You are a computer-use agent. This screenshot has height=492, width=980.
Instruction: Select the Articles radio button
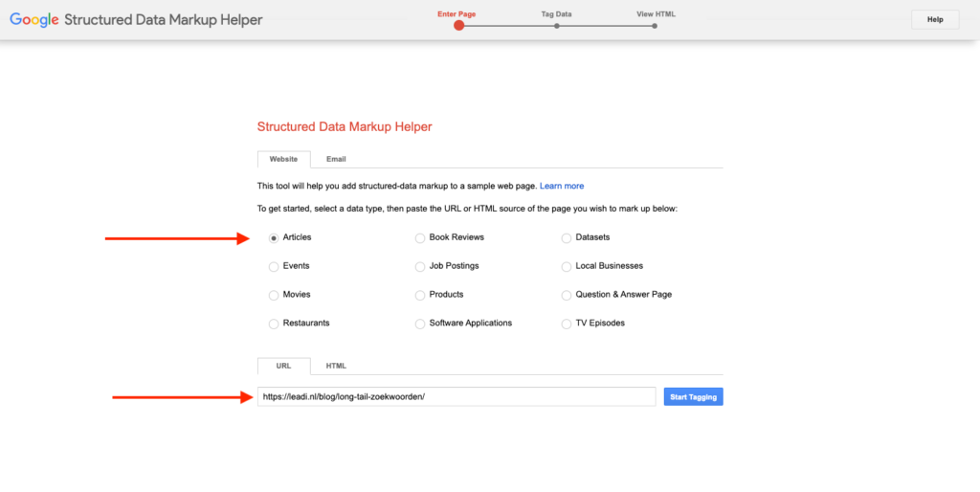click(274, 238)
